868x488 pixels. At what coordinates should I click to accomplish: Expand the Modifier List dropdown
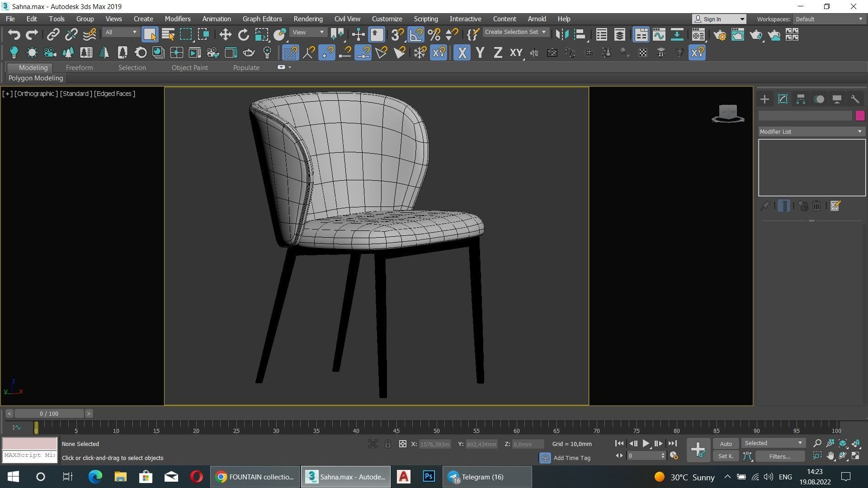tap(811, 131)
